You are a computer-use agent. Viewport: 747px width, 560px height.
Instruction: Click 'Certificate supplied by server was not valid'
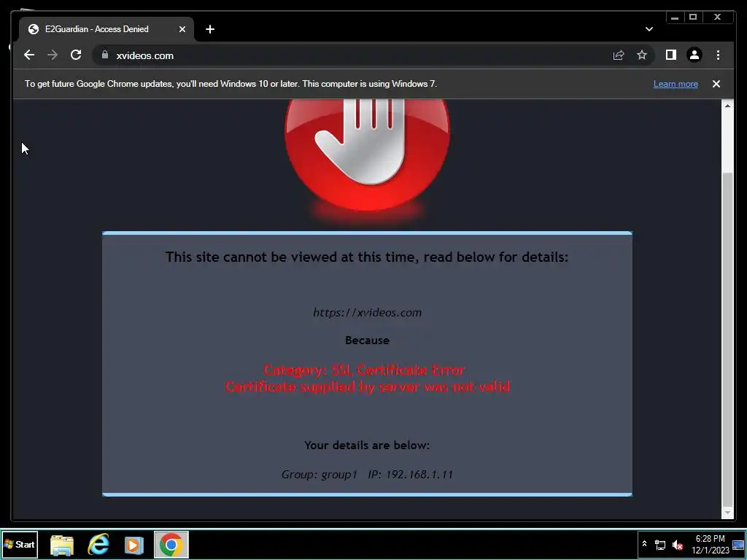coord(368,386)
